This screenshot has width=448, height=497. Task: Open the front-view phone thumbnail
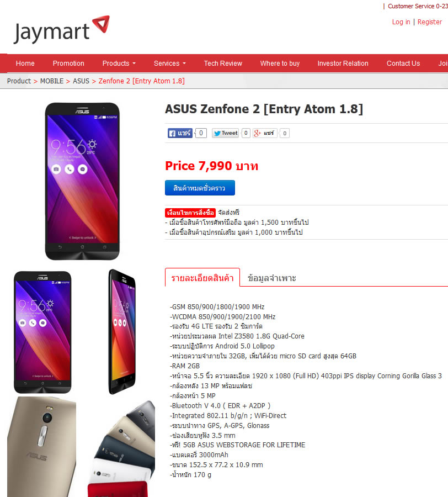pos(42,332)
